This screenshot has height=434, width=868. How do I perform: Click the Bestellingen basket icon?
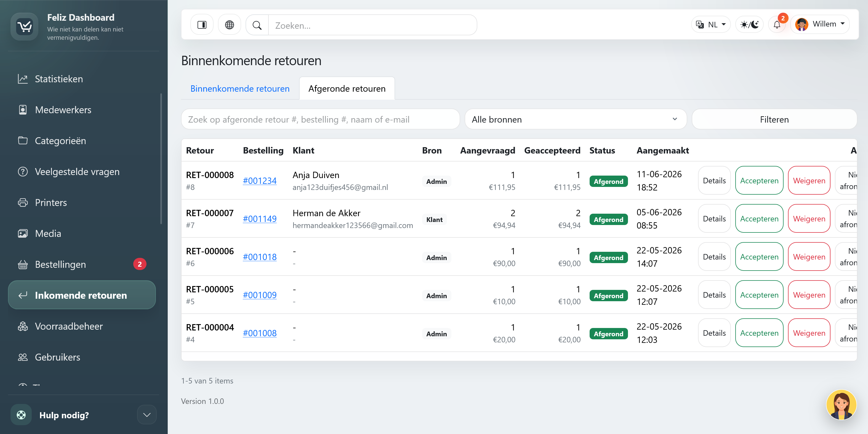[23, 264]
